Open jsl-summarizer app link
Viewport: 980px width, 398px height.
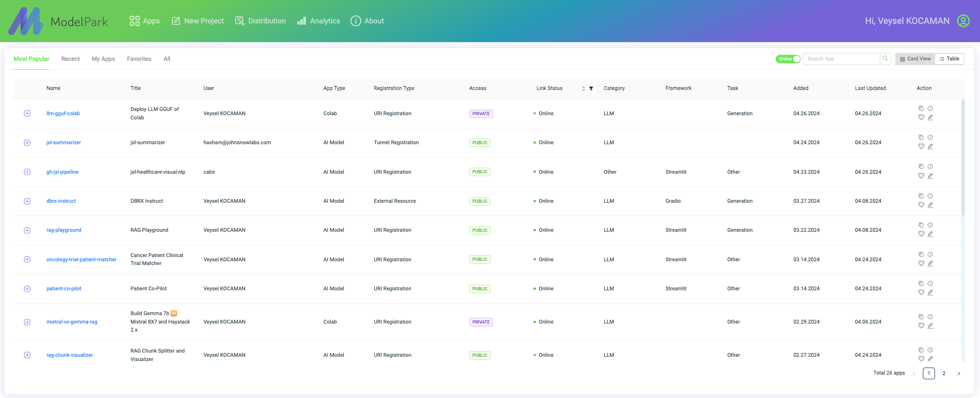(x=64, y=143)
